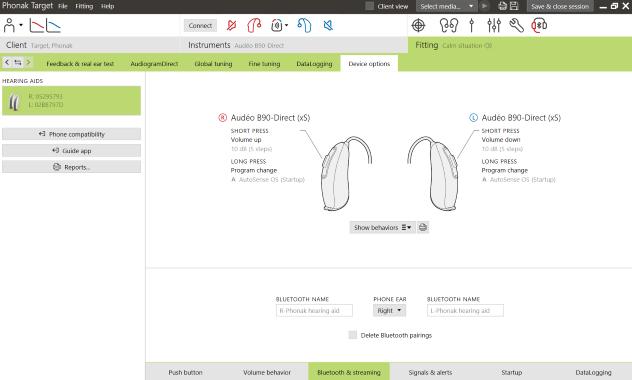This screenshot has width=632, height=380.
Task: Open the Help menu
Action: pyautogui.click(x=107, y=6)
